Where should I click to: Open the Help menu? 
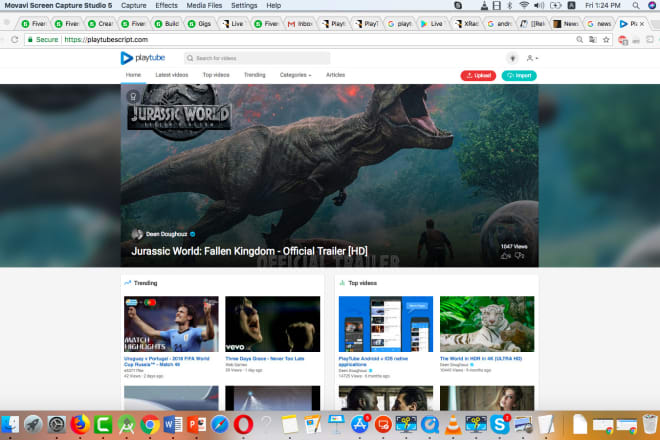(274, 5)
